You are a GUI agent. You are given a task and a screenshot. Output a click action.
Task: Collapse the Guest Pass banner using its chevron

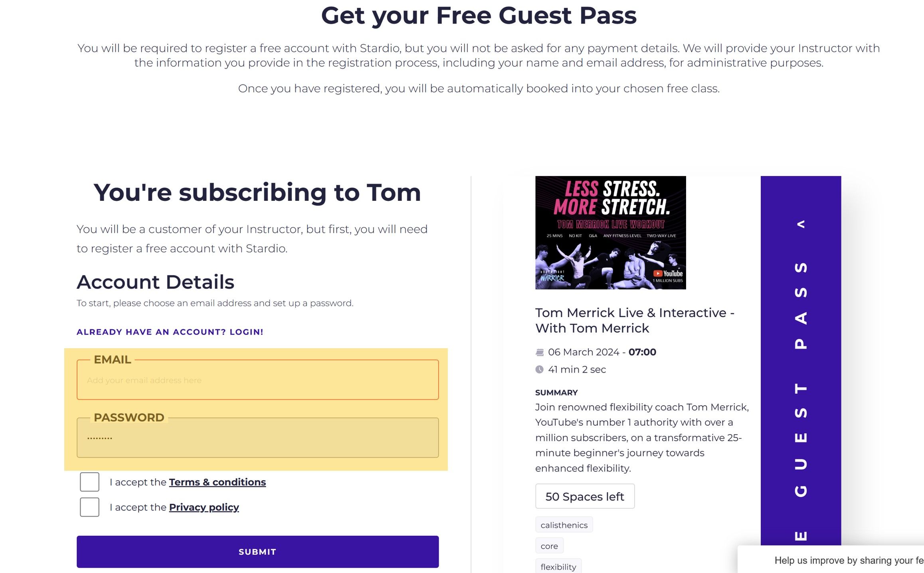click(x=801, y=224)
